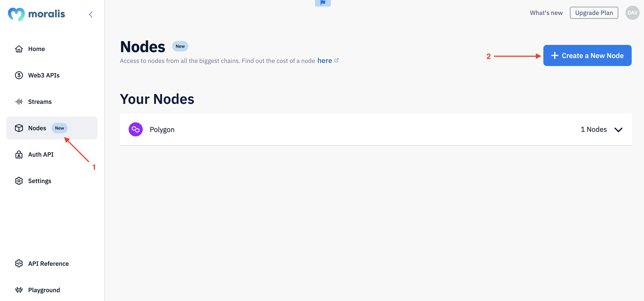Select the Nodes menu item
The height and width of the screenshot is (301, 644).
click(37, 128)
